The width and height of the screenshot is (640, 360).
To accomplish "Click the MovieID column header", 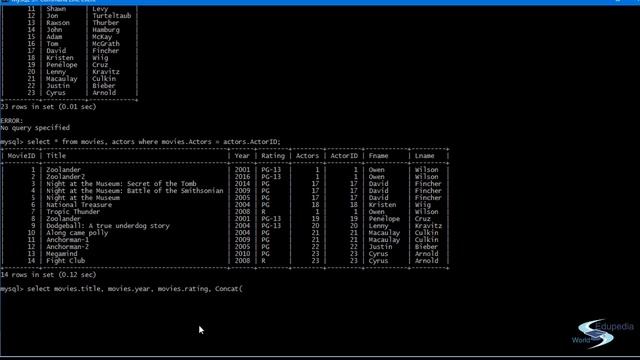I will click(22, 156).
